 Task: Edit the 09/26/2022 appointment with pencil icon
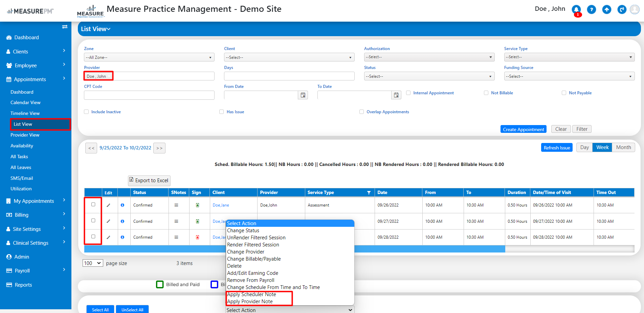[108, 205]
